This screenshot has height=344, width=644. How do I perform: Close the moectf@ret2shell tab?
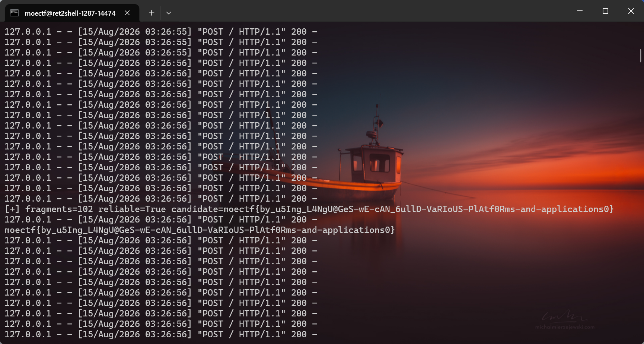click(x=127, y=13)
